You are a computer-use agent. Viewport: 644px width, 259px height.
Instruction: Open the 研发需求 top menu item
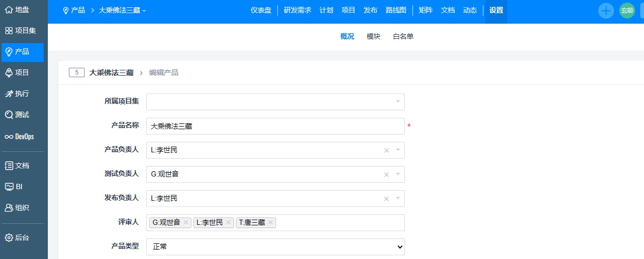[x=298, y=10]
